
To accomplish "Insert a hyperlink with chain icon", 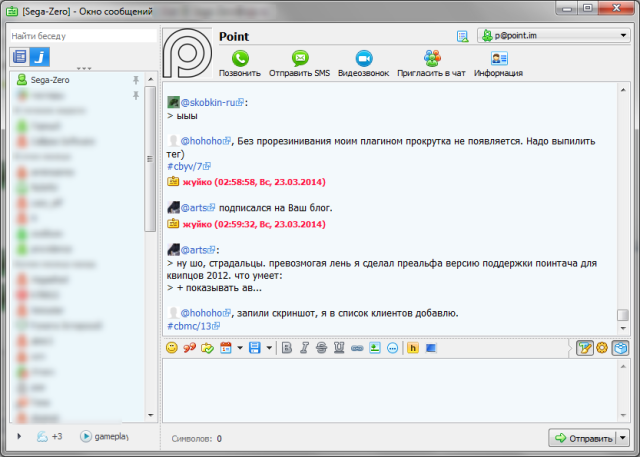I will click(x=356, y=348).
